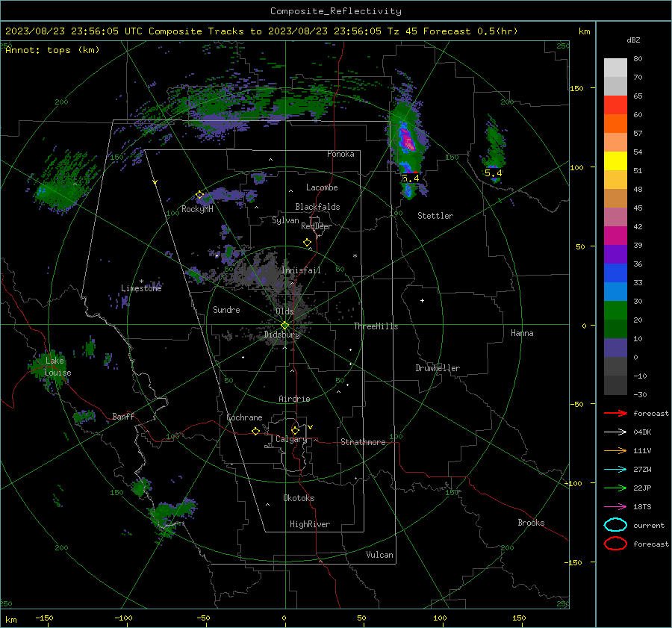The image size is (672, 628).
Task: Click the red forecast arrow in legend
Action: (615, 413)
